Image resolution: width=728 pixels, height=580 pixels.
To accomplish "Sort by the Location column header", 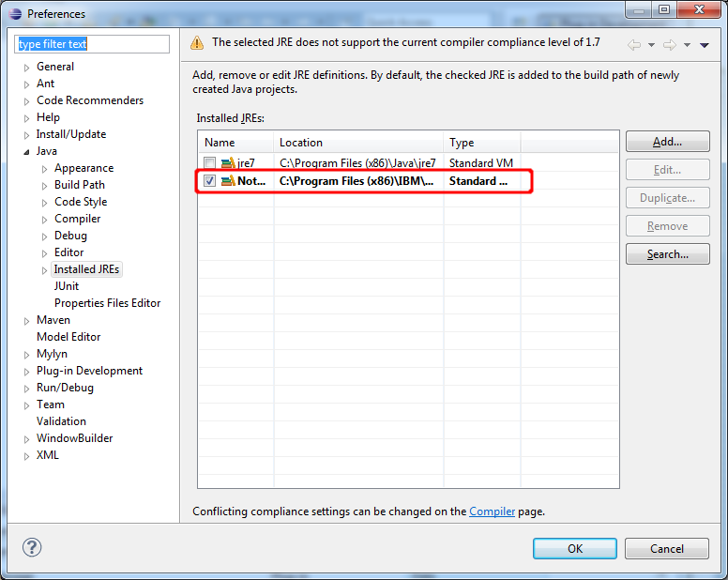I will pyautogui.click(x=358, y=143).
